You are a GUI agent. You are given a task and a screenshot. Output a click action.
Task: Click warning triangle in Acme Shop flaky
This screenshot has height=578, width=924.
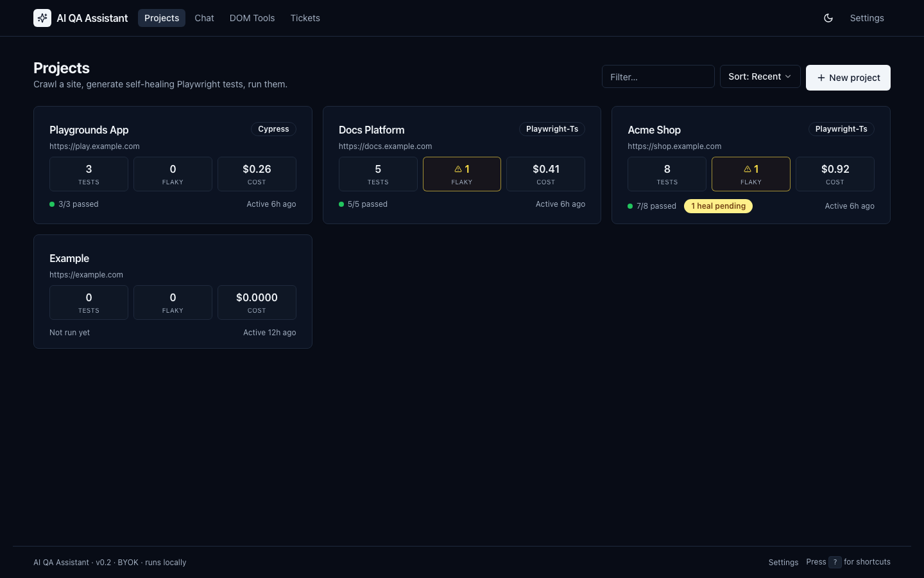coord(748,169)
